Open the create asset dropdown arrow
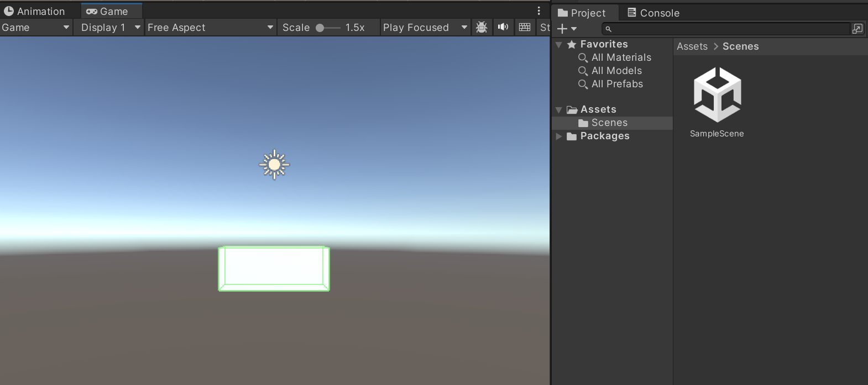 pyautogui.click(x=574, y=29)
